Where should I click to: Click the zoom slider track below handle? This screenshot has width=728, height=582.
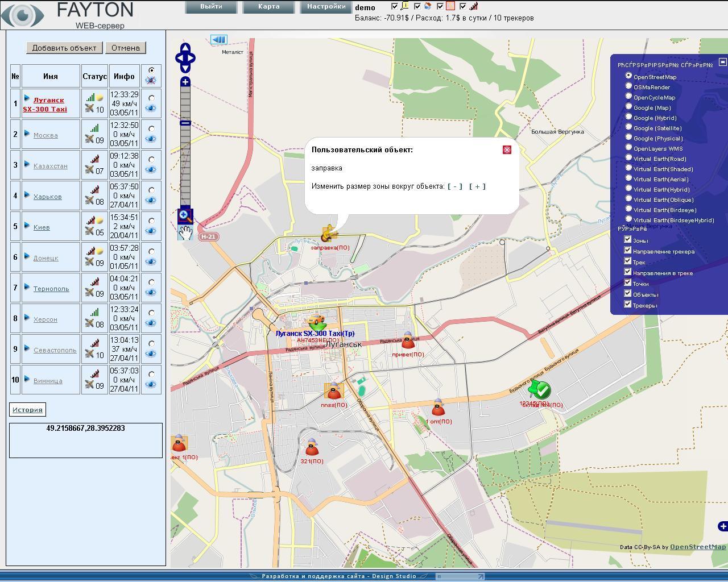pos(185,165)
